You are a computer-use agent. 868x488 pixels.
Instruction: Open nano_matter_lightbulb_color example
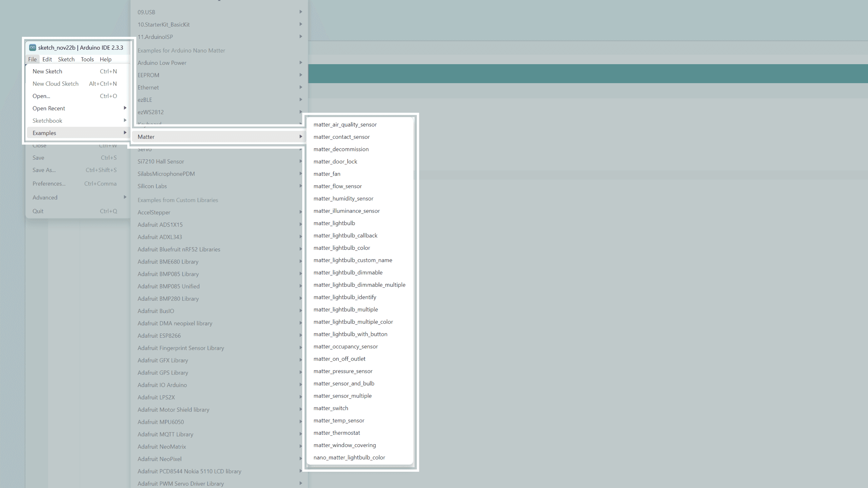pos(349,457)
